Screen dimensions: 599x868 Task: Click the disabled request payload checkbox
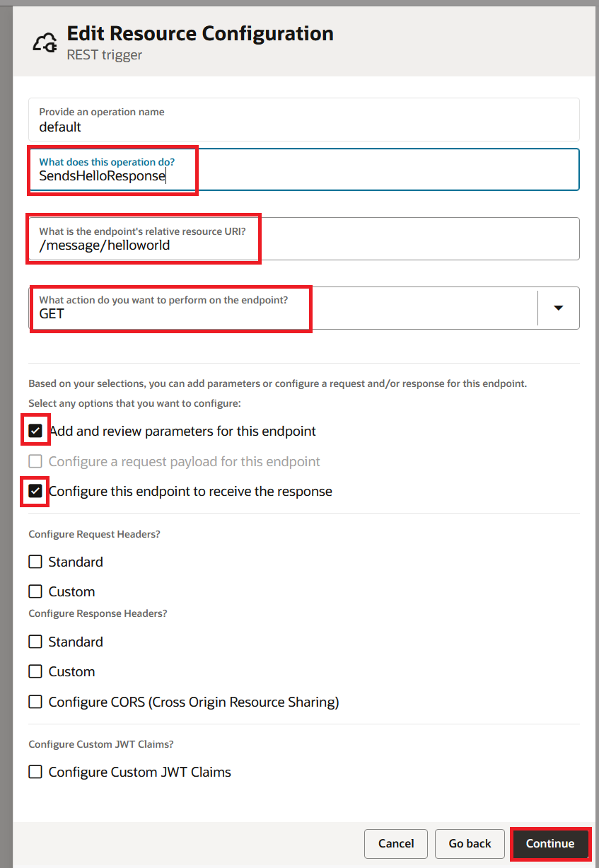coord(35,461)
